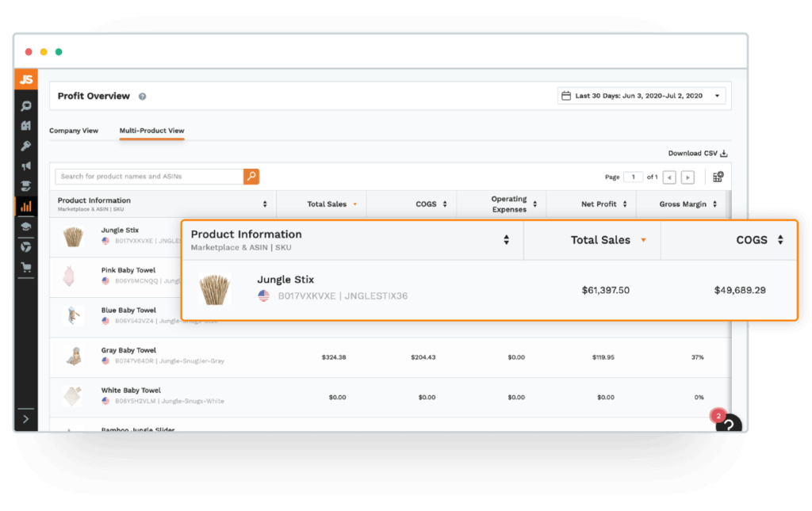Expand the sidebar with the arrow
This screenshot has width=812, height=511.
(26, 419)
